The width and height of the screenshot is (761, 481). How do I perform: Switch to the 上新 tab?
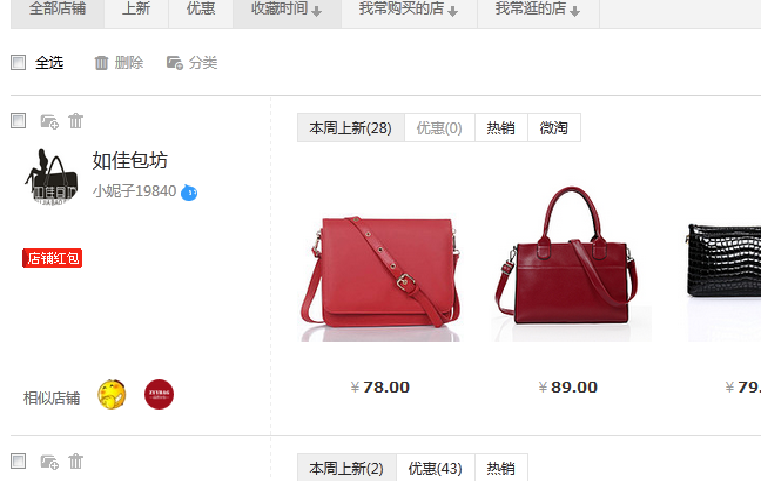pos(136,10)
